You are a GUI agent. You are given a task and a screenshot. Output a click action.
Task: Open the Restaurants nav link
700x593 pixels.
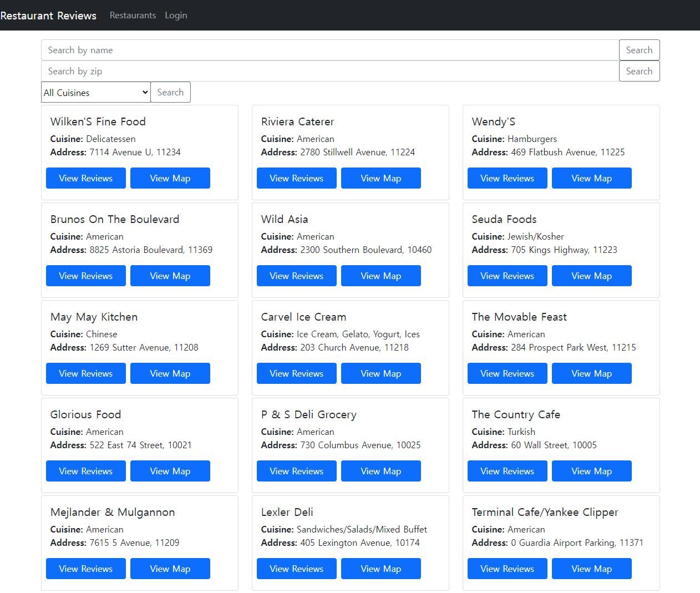[x=133, y=16]
